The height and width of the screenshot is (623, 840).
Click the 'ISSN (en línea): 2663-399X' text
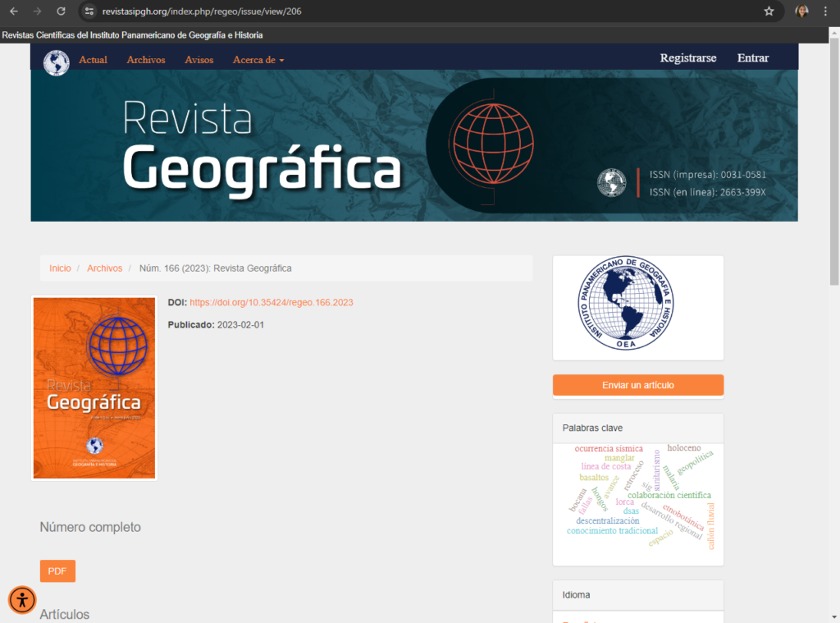(708, 192)
